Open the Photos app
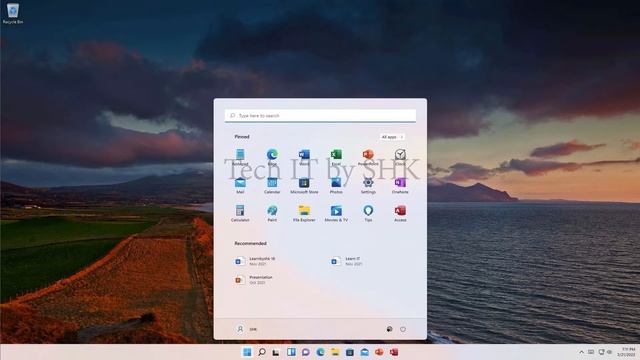This screenshot has width=640, height=360. 336,185
